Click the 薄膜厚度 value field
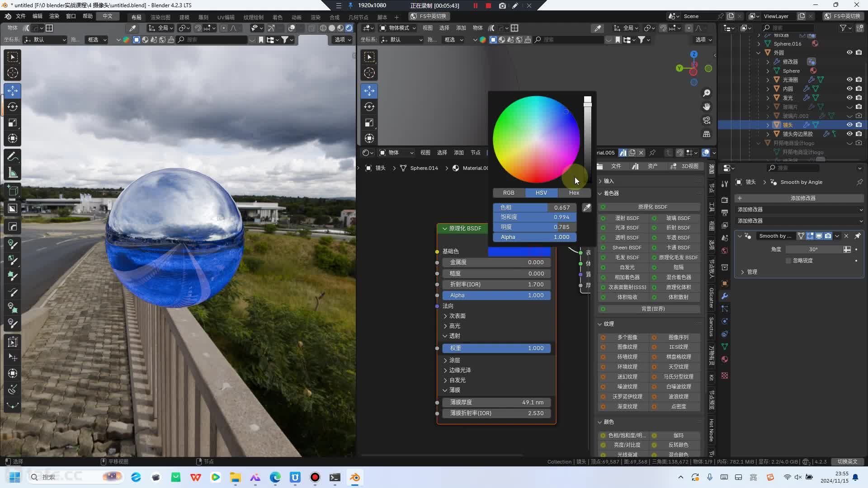 tap(496, 402)
